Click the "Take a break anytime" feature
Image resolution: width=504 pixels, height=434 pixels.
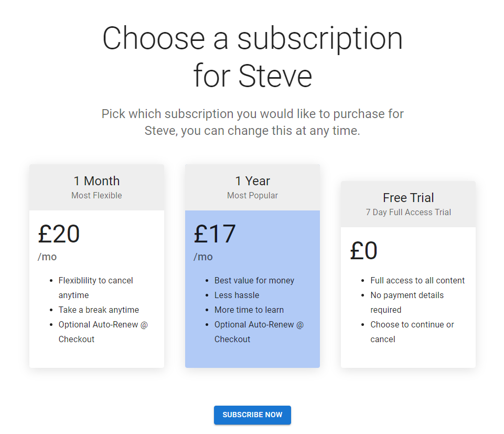coord(99,310)
